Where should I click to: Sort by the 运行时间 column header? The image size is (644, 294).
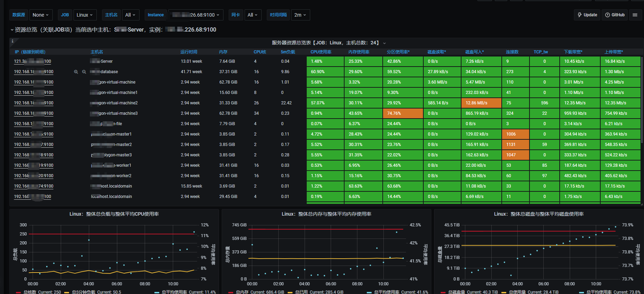189,52
